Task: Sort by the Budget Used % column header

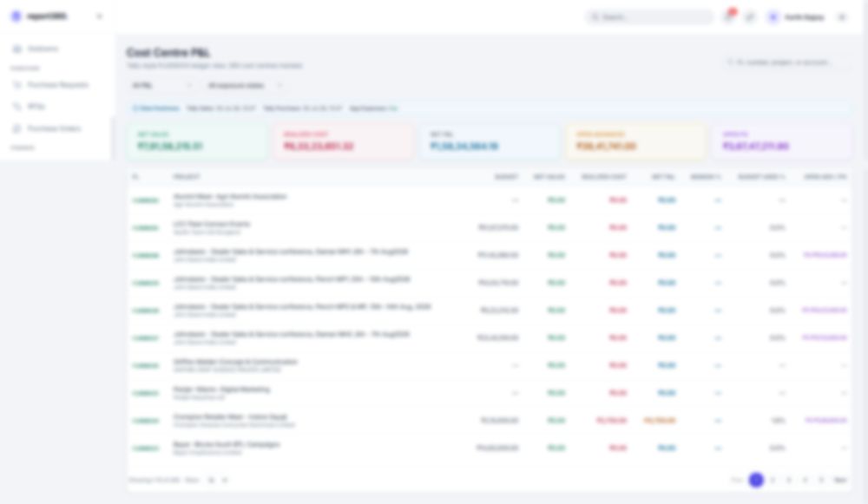Action: tap(761, 177)
